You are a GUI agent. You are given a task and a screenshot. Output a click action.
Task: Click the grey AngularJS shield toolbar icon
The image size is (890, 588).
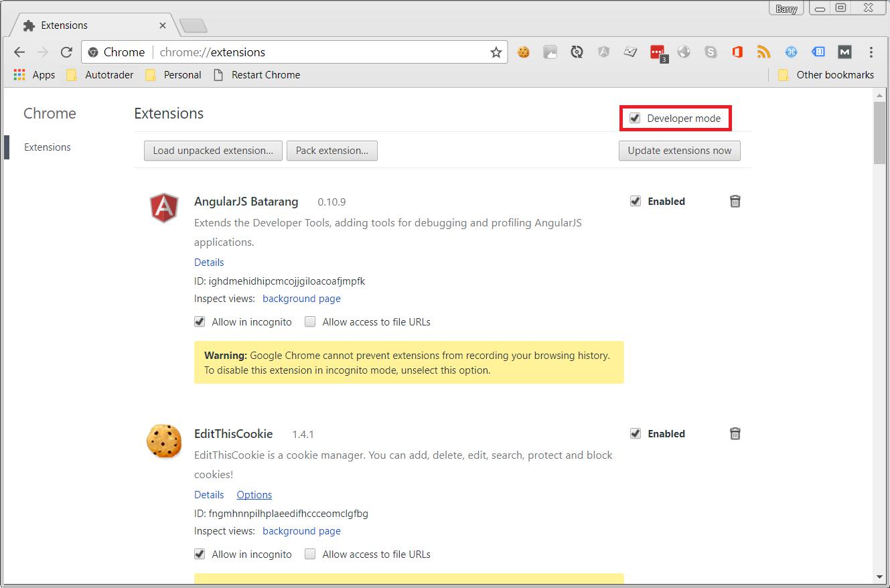tap(603, 52)
